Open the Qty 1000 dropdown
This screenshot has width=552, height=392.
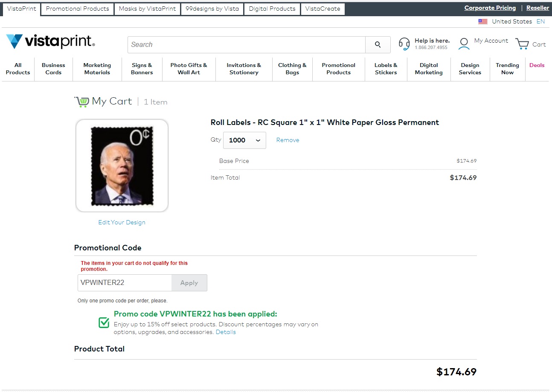tap(244, 140)
